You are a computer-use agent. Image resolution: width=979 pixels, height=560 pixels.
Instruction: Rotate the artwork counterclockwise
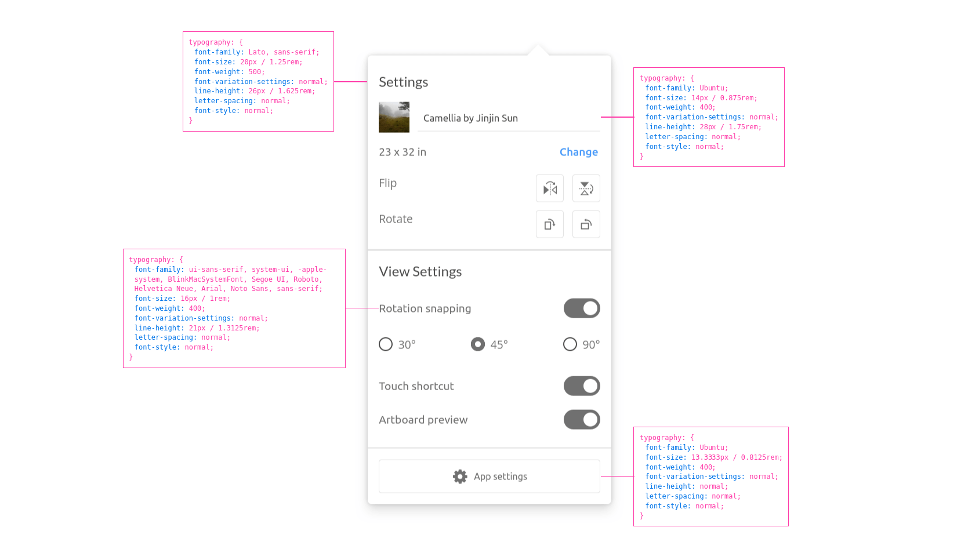click(x=586, y=224)
